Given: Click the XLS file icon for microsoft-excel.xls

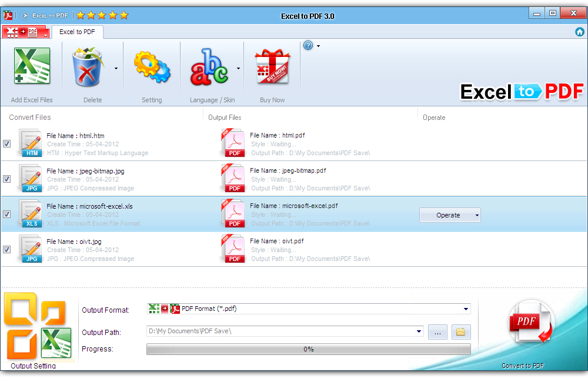Looking at the screenshot, I should pyautogui.click(x=31, y=213).
